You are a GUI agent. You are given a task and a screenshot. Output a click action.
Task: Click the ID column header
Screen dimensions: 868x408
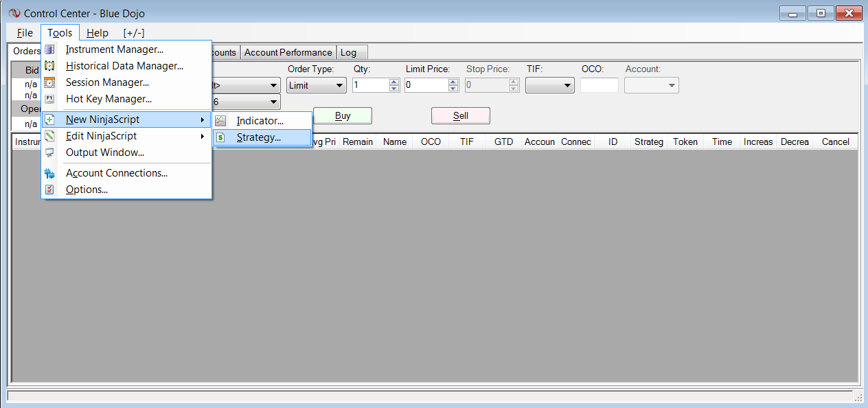click(613, 141)
